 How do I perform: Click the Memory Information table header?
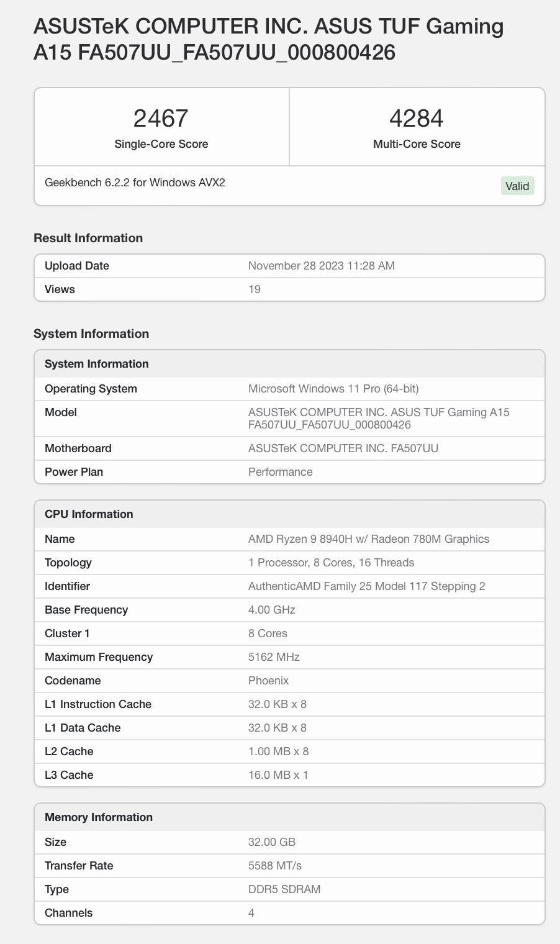pyautogui.click(x=289, y=817)
